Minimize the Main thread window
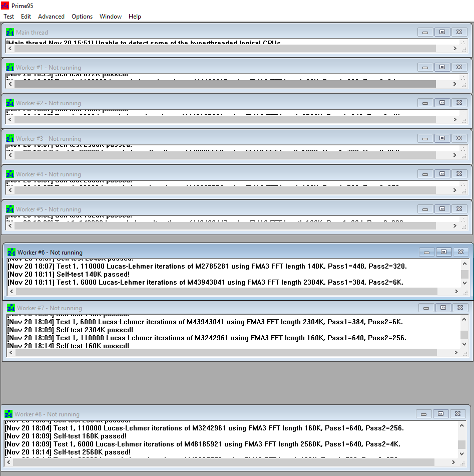 (425, 32)
